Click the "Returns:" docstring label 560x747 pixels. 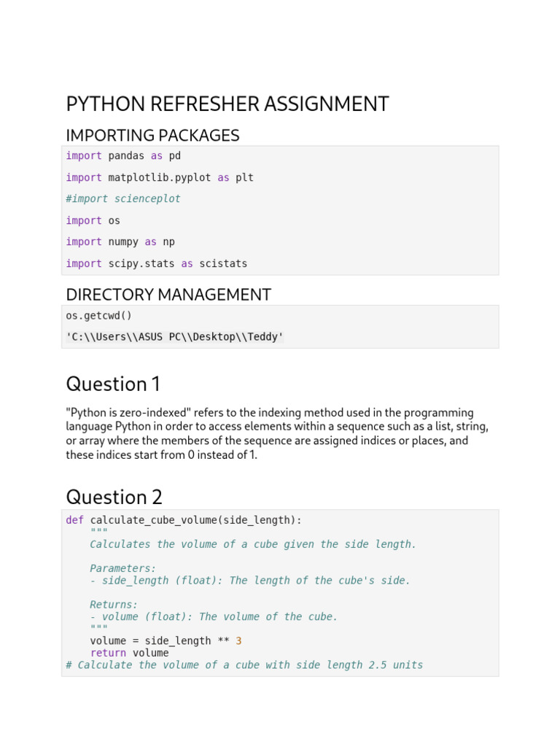click(x=114, y=605)
